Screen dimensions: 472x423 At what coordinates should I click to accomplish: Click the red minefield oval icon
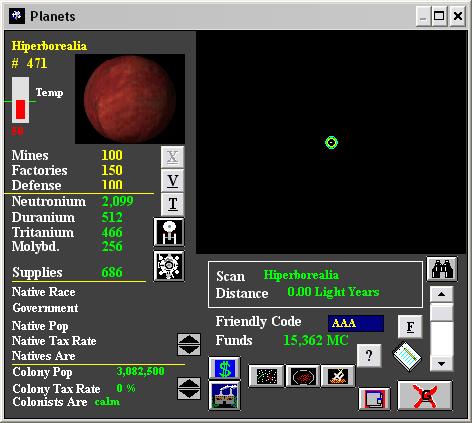tap(303, 376)
